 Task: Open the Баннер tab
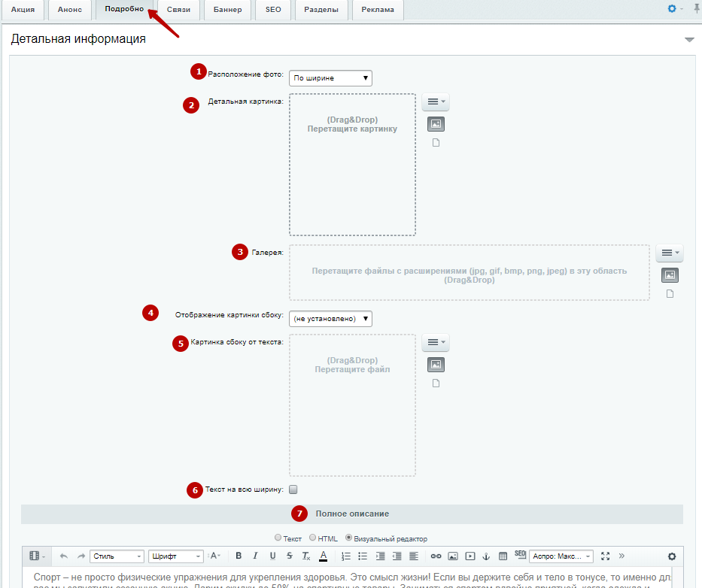coord(227,10)
